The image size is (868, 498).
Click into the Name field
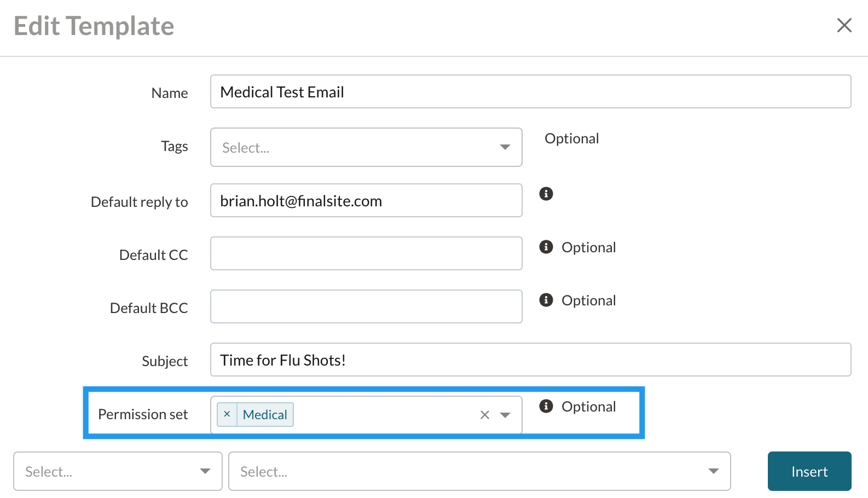tap(530, 92)
